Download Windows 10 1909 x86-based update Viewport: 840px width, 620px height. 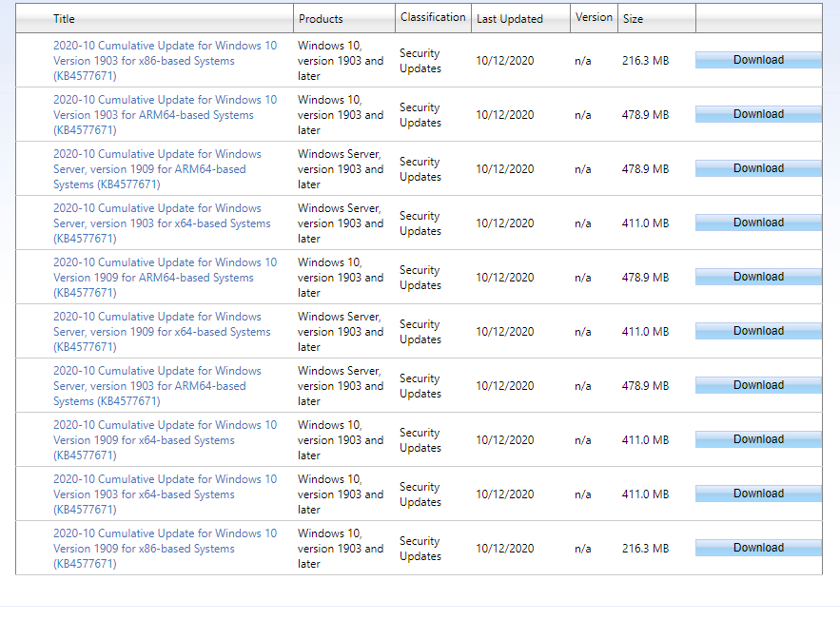[758, 548]
